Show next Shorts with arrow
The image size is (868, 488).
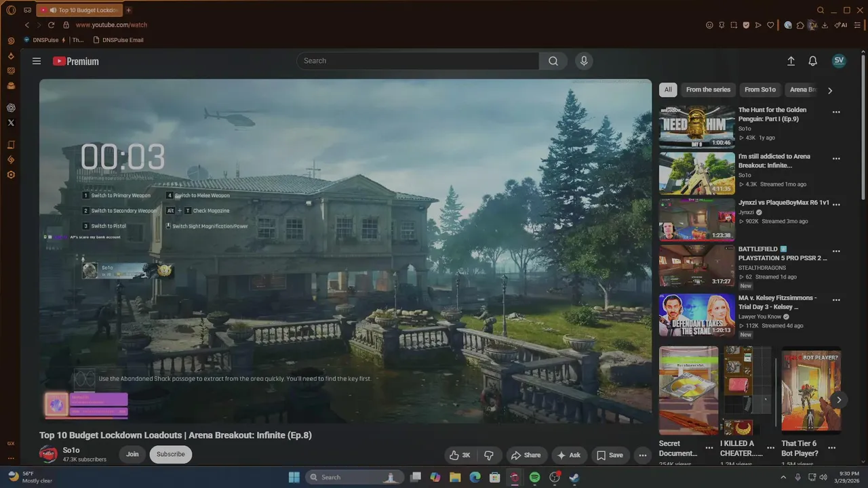(x=839, y=400)
